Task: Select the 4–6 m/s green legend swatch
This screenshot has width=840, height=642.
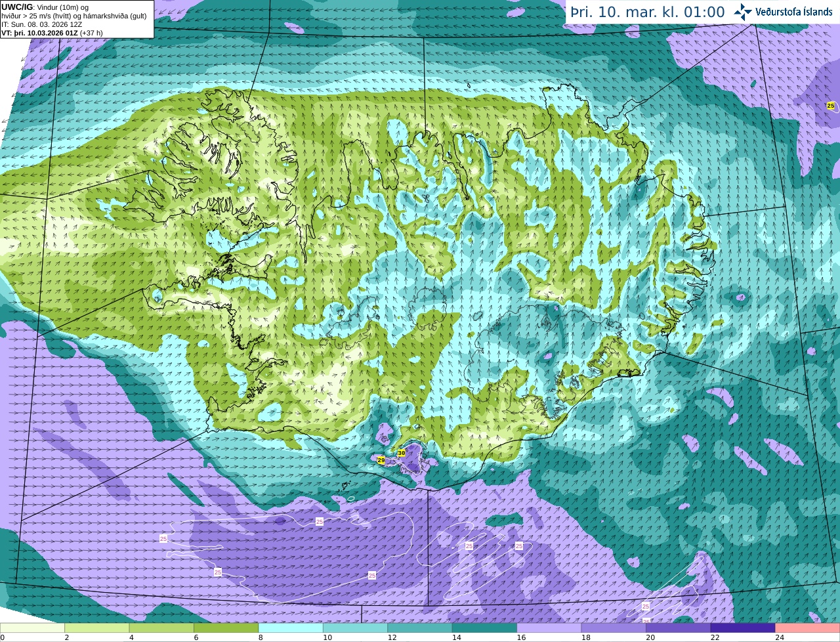Action: (161, 628)
